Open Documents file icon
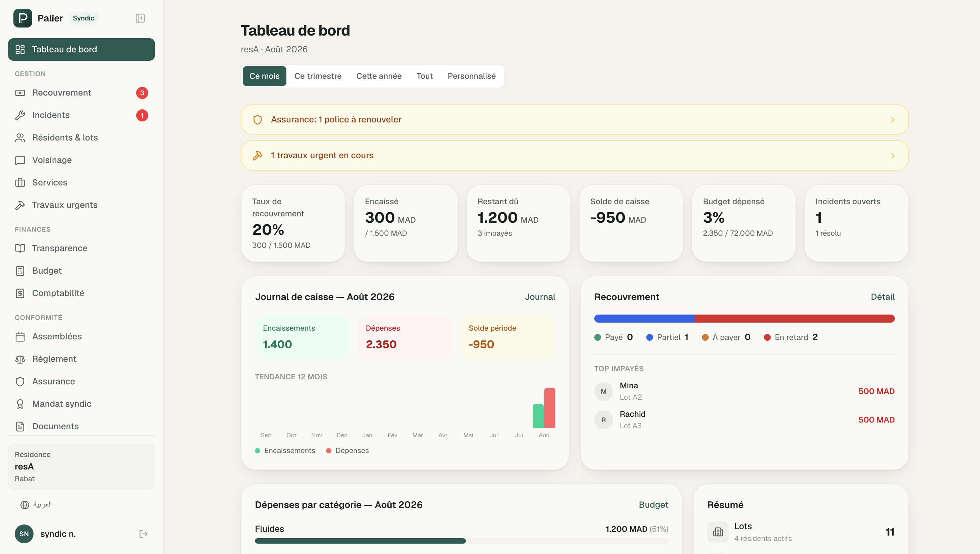Viewport: 980px width, 554px height. (20, 427)
